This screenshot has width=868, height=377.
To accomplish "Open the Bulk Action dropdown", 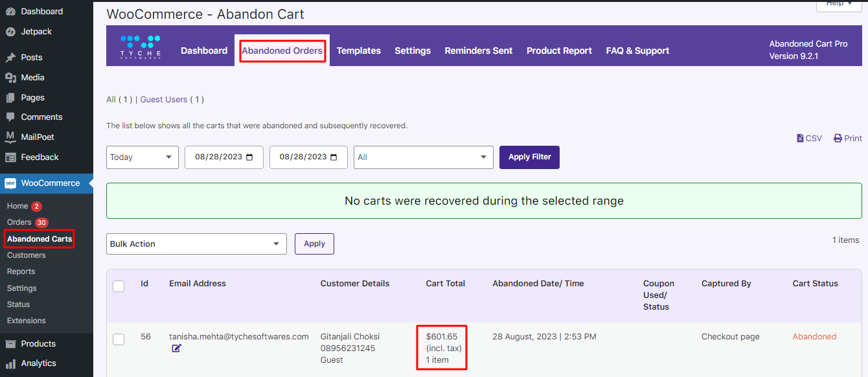I will 196,244.
